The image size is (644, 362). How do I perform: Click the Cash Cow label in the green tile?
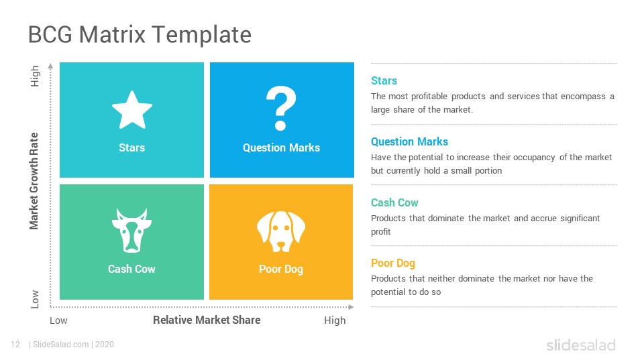click(x=131, y=269)
